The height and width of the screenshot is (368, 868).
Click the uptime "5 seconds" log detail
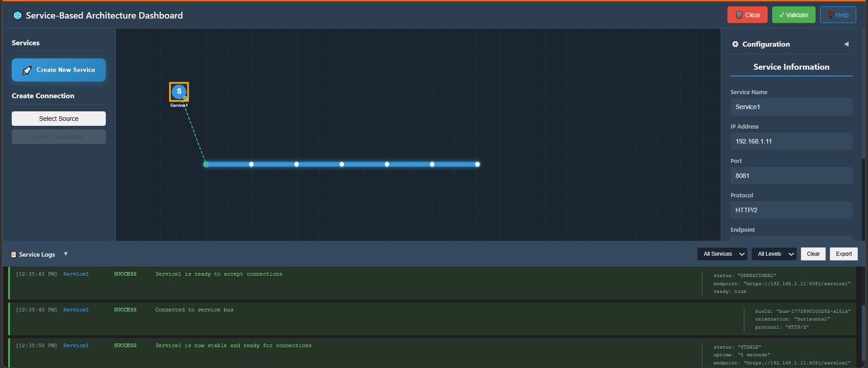[x=742, y=355]
